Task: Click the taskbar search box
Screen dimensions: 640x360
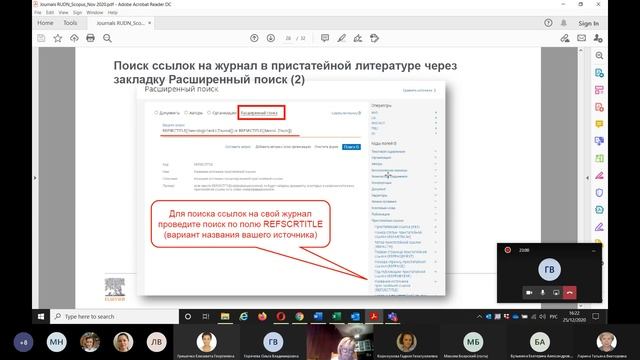Action: tap(115, 317)
